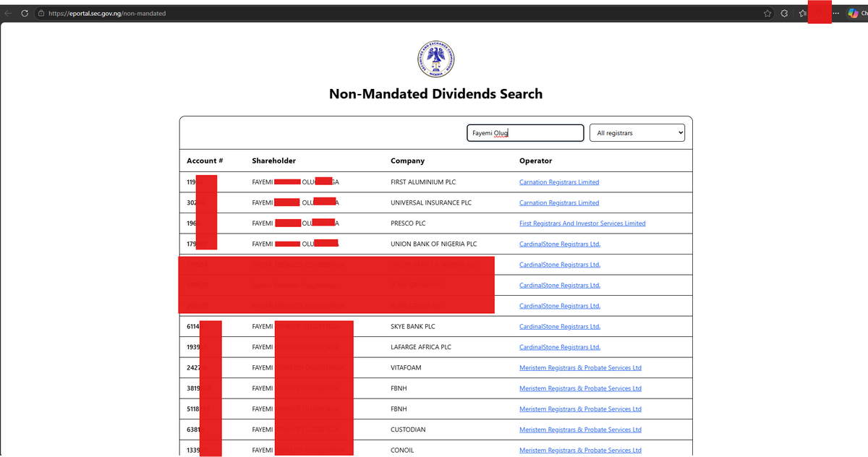Select the LAFARGE AFRICA PLC cell
868x457 pixels.
tap(421, 347)
